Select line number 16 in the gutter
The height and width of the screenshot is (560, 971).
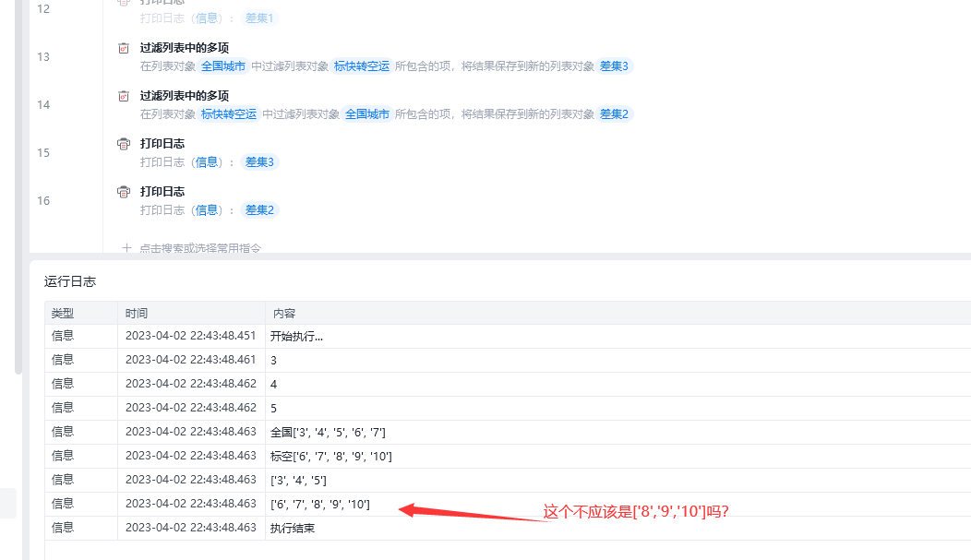[x=43, y=200]
